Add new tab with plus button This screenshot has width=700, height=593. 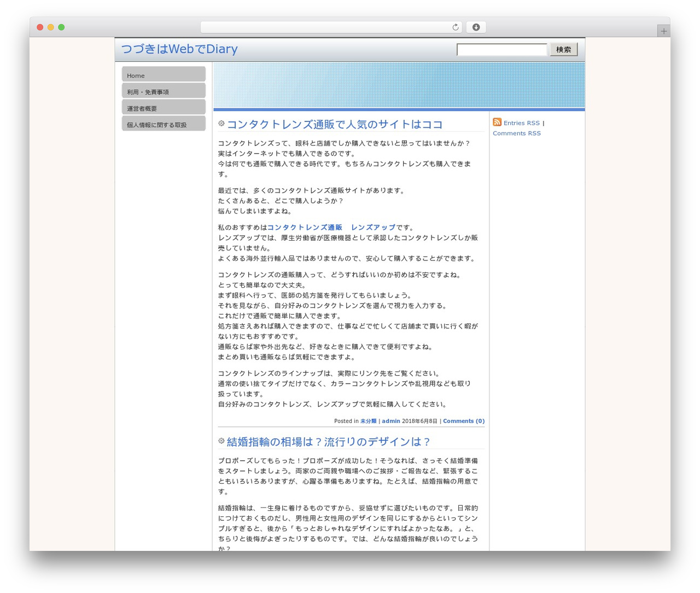(x=664, y=31)
